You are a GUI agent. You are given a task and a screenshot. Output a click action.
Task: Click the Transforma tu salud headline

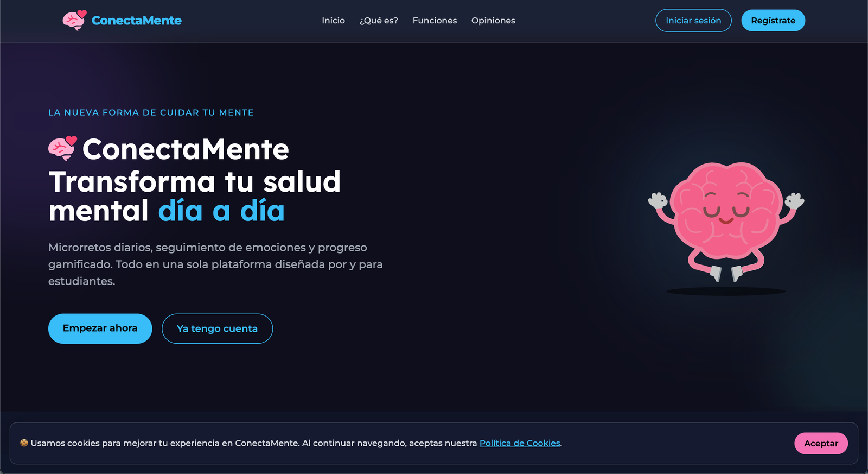tap(195, 182)
